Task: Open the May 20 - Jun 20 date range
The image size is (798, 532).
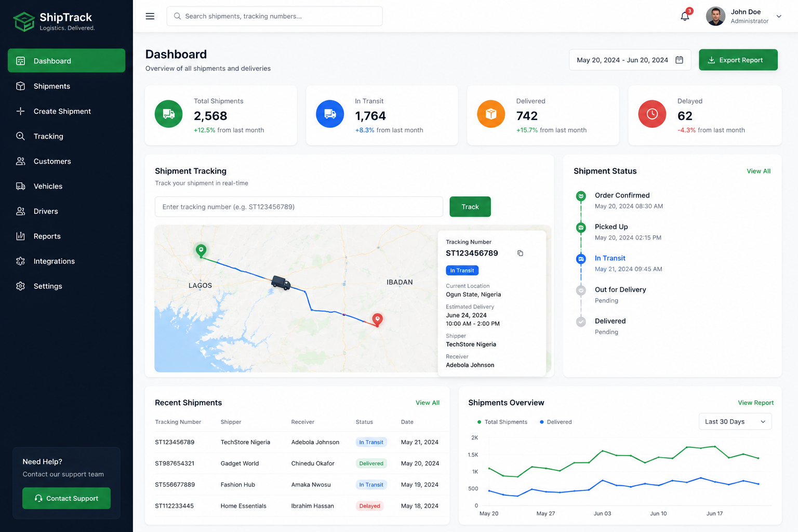Action: tap(630, 60)
